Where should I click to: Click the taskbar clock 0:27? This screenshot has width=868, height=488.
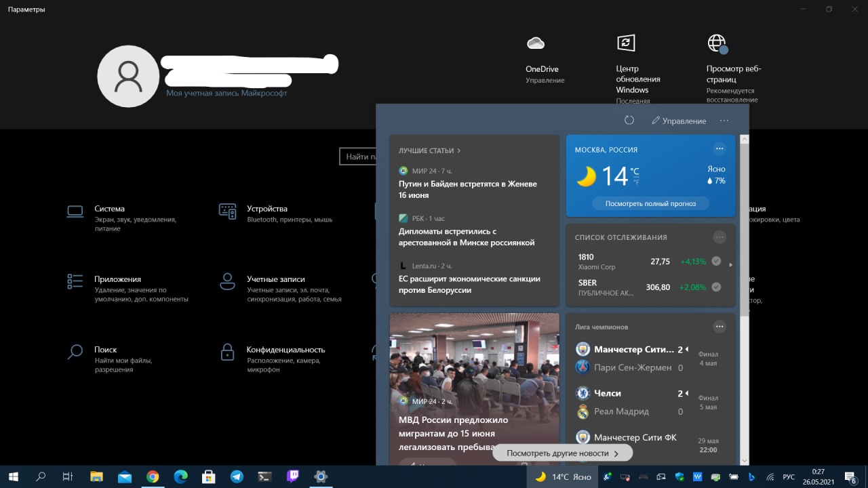pos(818,476)
